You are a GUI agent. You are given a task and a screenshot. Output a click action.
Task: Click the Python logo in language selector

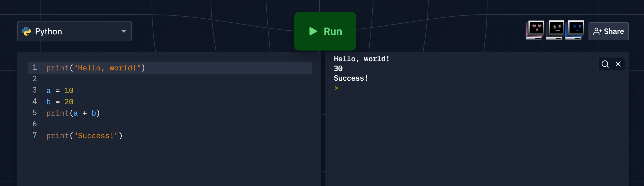pyautogui.click(x=26, y=31)
